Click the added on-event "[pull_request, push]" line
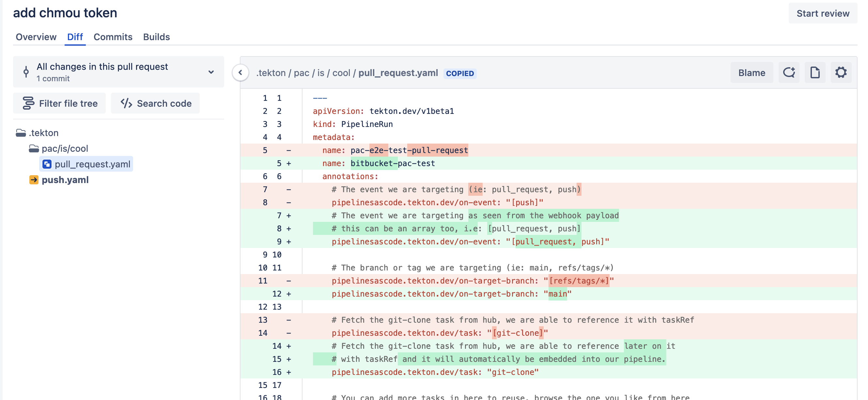 click(549, 241)
